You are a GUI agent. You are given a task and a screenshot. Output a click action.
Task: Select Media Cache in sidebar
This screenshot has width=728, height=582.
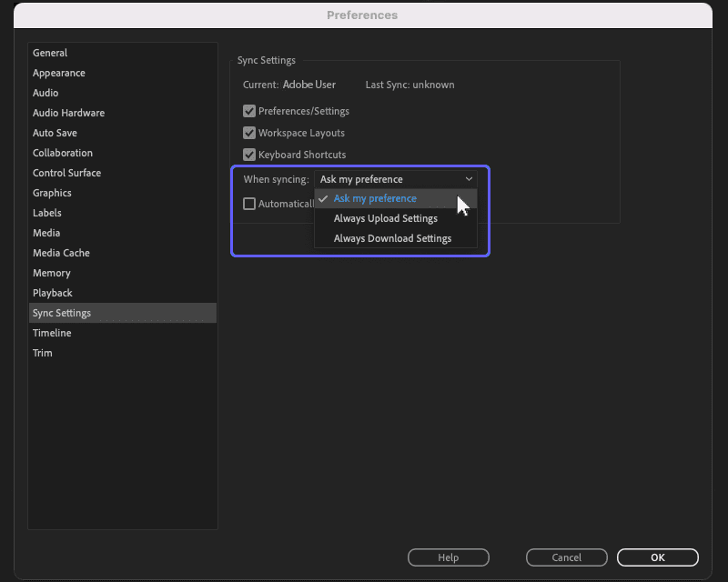(x=61, y=253)
